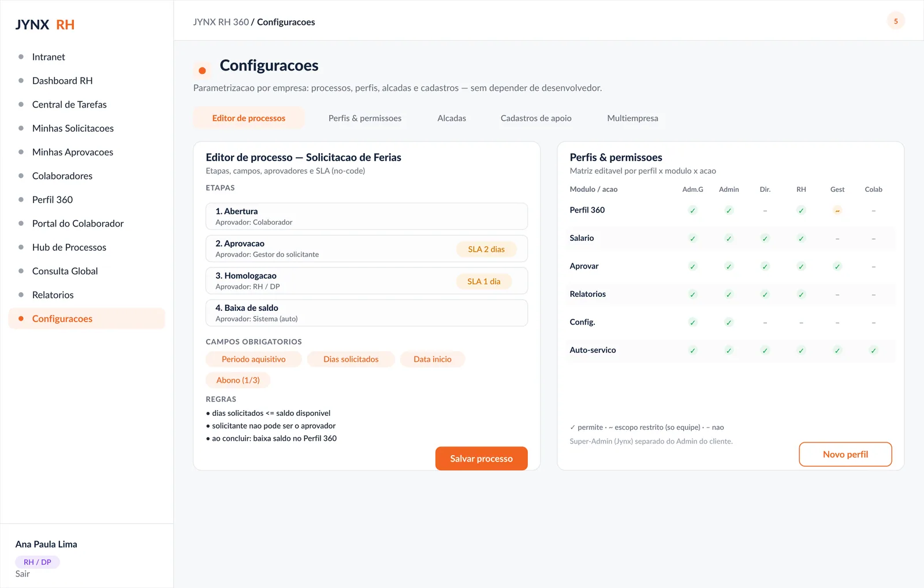Click the JYNX RH logo

(x=45, y=25)
